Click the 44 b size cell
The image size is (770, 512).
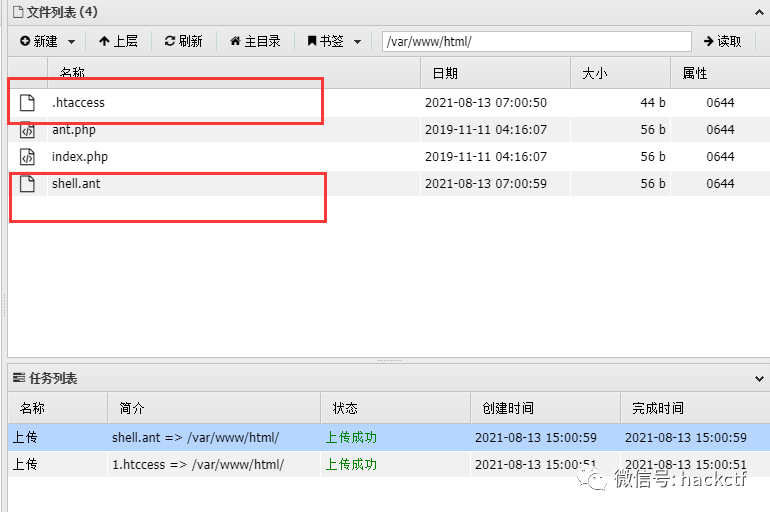653,103
